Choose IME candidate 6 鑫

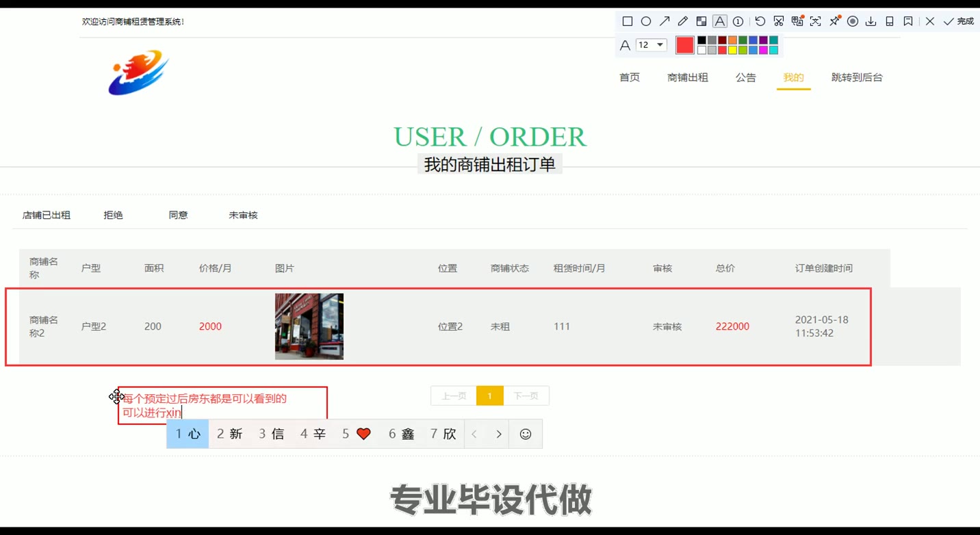coord(402,434)
